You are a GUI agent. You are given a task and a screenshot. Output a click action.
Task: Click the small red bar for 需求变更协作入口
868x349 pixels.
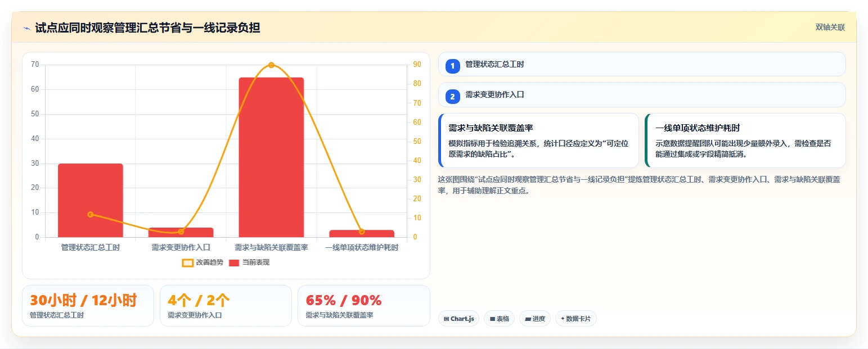pyautogui.click(x=181, y=233)
